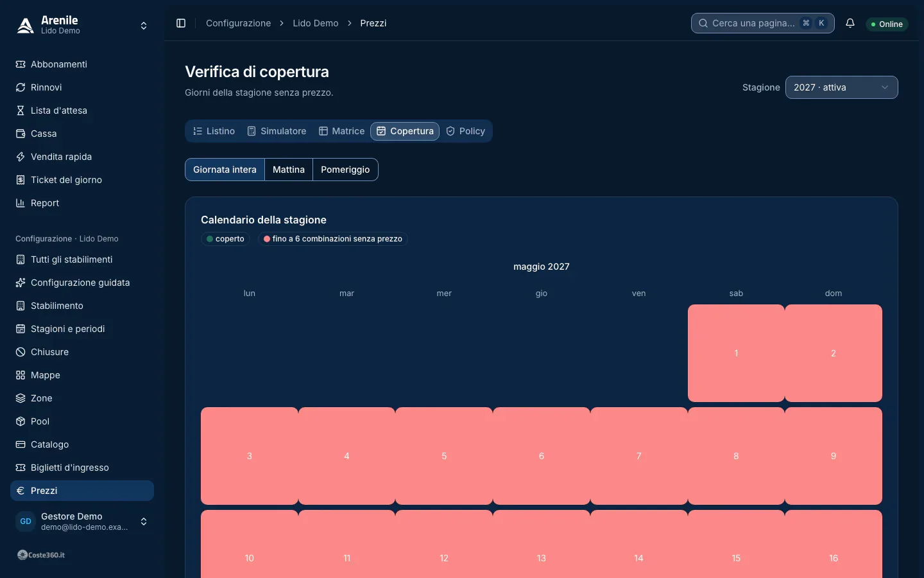Select Giornata intera time slot
This screenshot has height=578, width=924.
[225, 170]
